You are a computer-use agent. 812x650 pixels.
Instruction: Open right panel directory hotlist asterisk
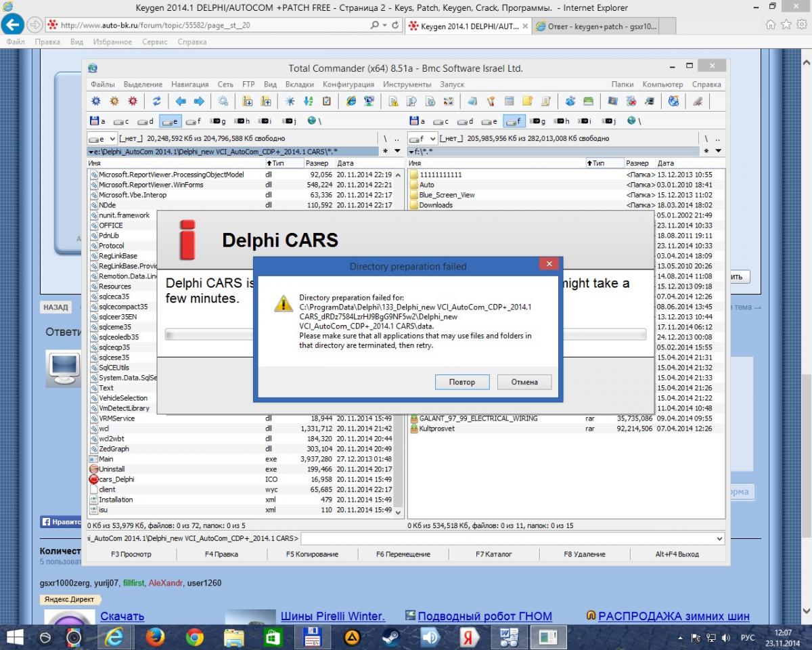pyautogui.click(x=707, y=151)
